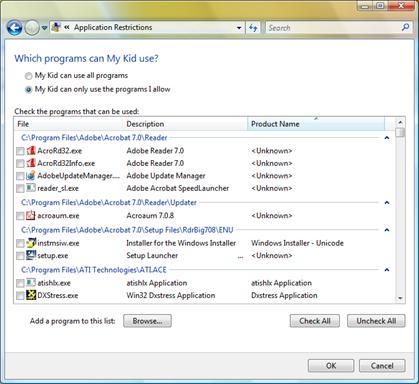419x384 pixels.
Task: Confirm with the OK button
Action: (x=331, y=366)
